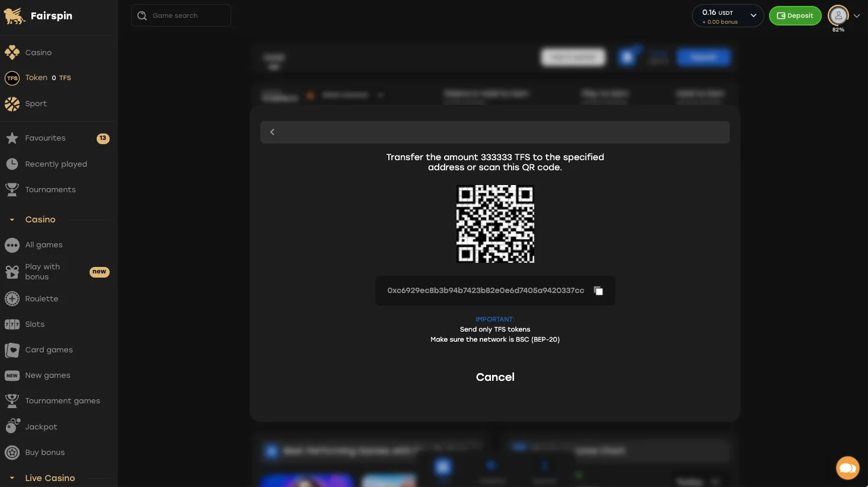Open Roulette games link
This screenshot has height=487, width=868.
pos(42,299)
